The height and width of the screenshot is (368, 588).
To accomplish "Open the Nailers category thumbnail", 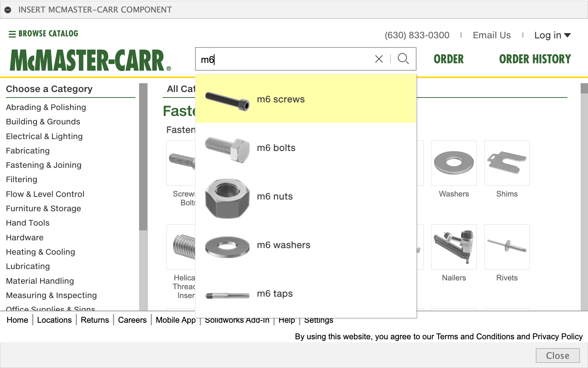I will point(454,247).
